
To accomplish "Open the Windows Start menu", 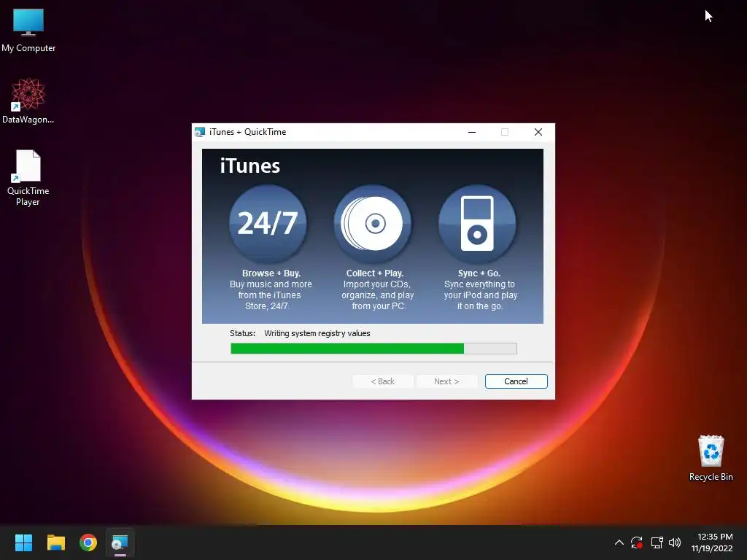I will coord(23,542).
